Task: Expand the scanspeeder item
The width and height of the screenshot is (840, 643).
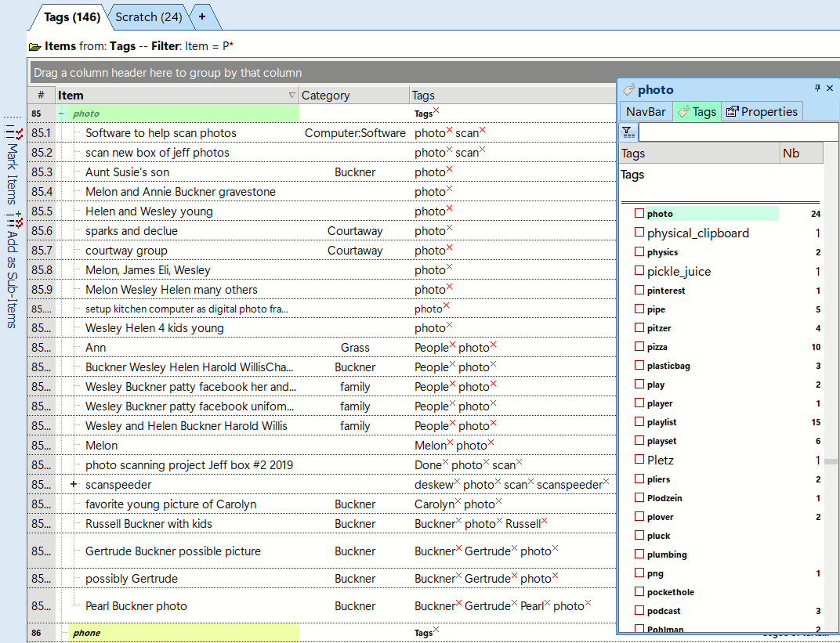Action: click(x=74, y=485)
